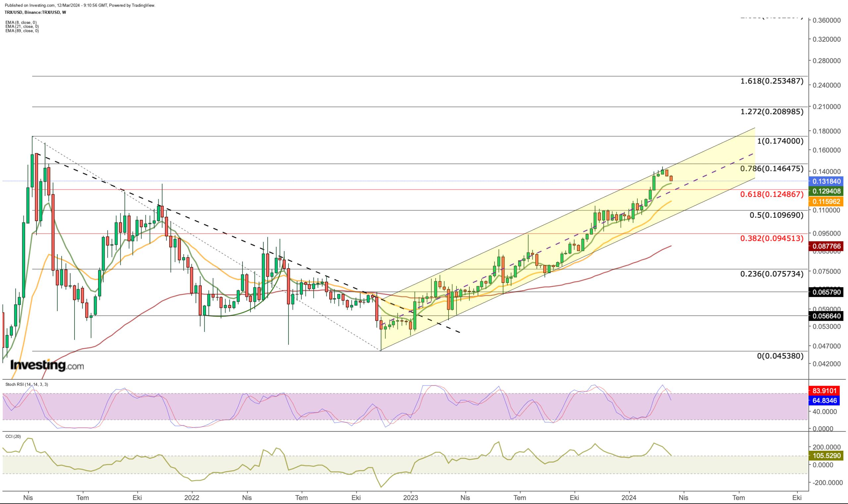Click the 2022 label on time axis
Image resolution: width=848 pixels, height=504 pixels.
(x=192, y=498)
